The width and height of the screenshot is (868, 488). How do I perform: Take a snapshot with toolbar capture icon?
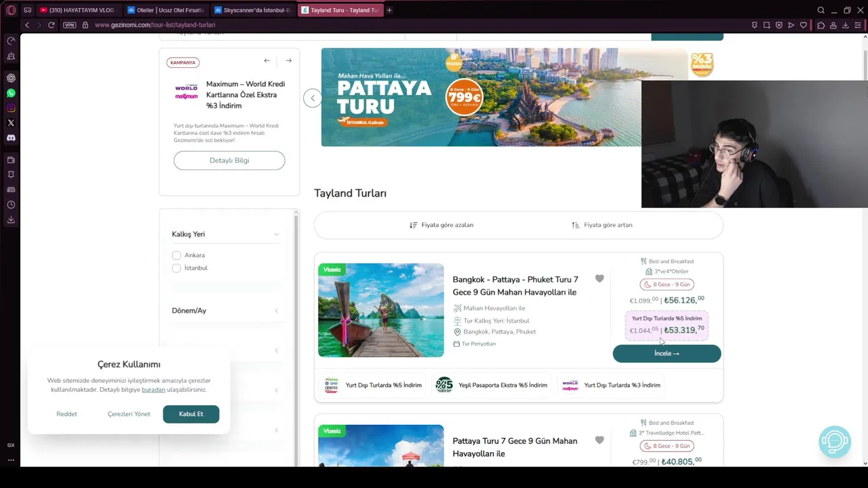pos(766,25)
